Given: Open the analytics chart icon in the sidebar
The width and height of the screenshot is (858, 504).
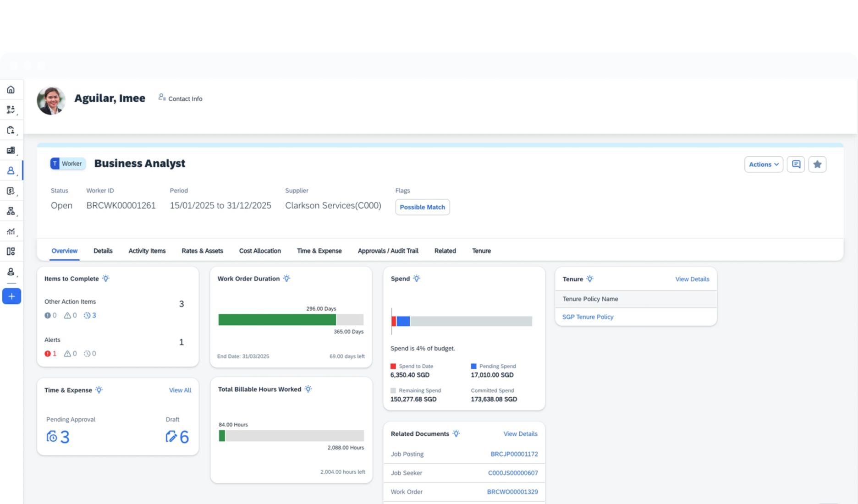Looking at the screenshot, I should pos(11,231).
